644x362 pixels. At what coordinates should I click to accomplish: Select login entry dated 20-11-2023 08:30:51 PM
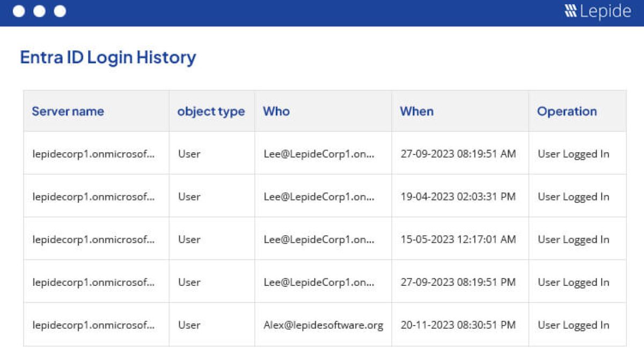(x=458, y=325)
